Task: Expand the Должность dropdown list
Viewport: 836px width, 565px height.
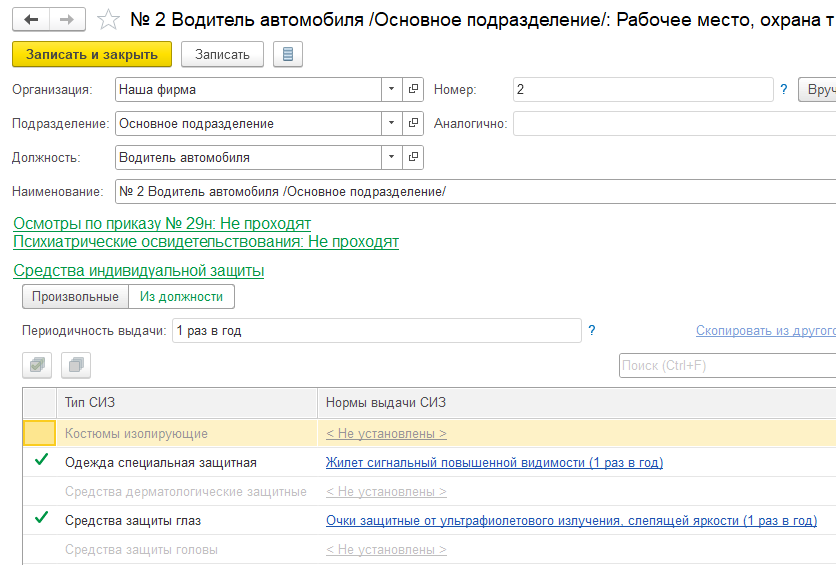Action: tap(391, 158)
